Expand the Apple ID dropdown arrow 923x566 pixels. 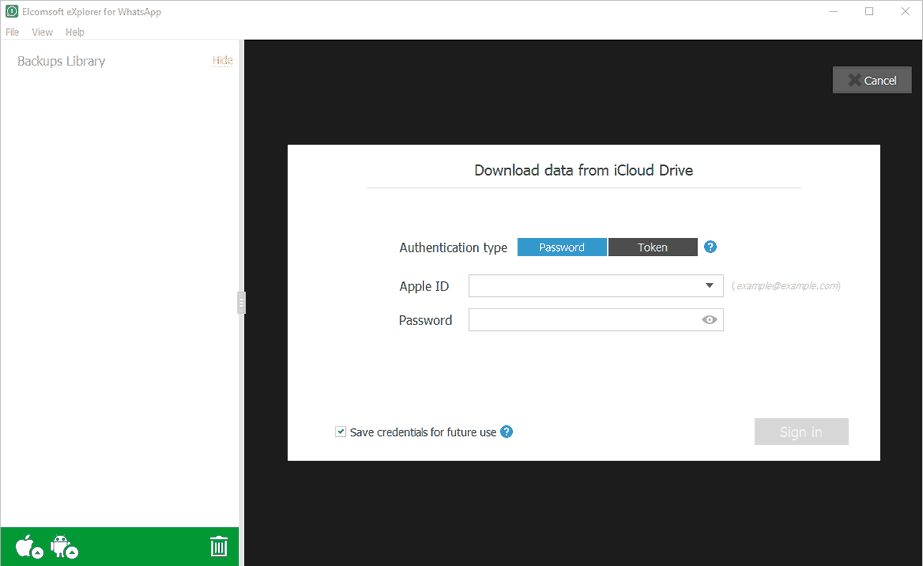pos(708,286)
